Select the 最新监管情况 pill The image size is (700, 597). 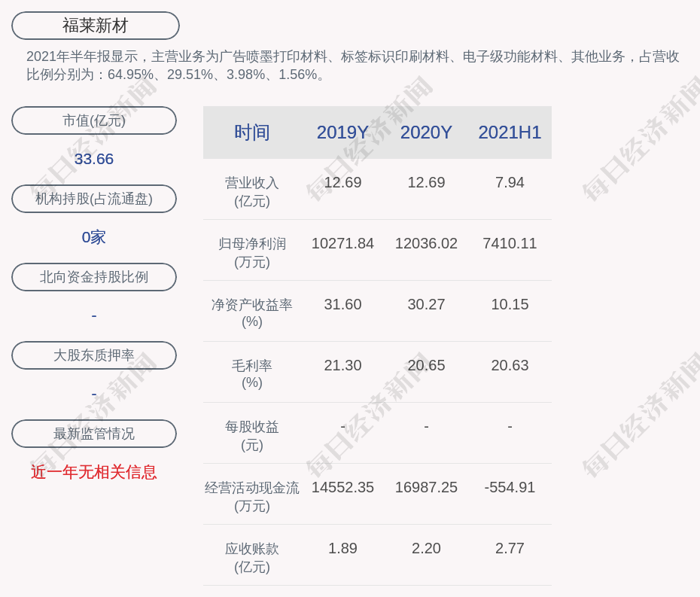pos(94,434)
